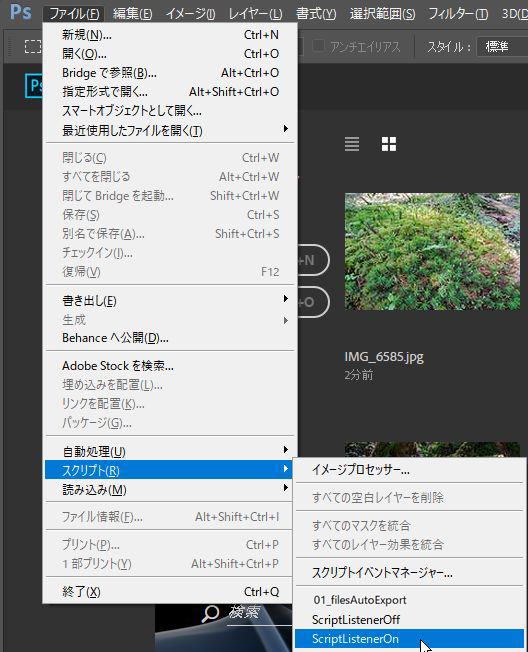Open the IMG_6585.jpg thumbnail
The height and width of the screenshot is (652, 528).
432,251
